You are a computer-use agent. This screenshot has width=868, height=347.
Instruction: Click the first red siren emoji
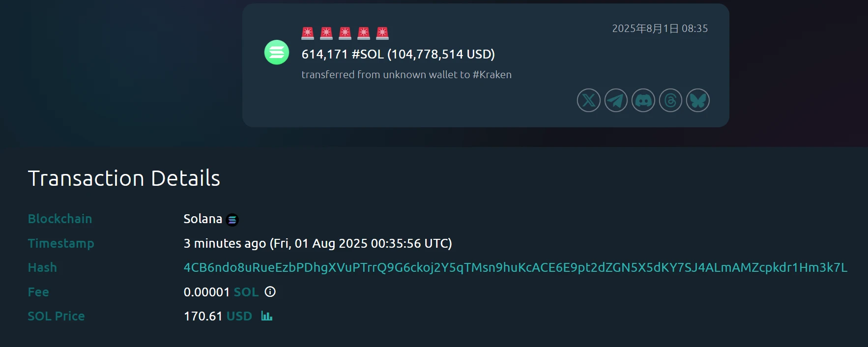[x=308, y=33]
